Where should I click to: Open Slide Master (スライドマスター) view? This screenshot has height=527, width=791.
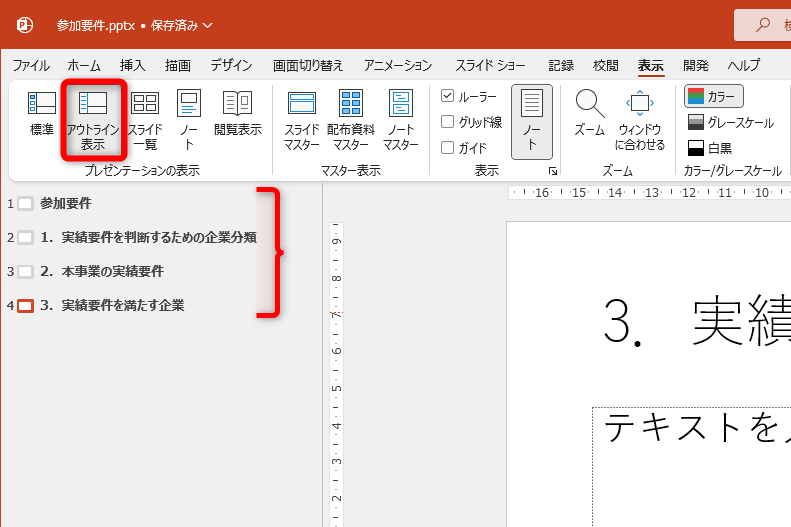[302, 120]
